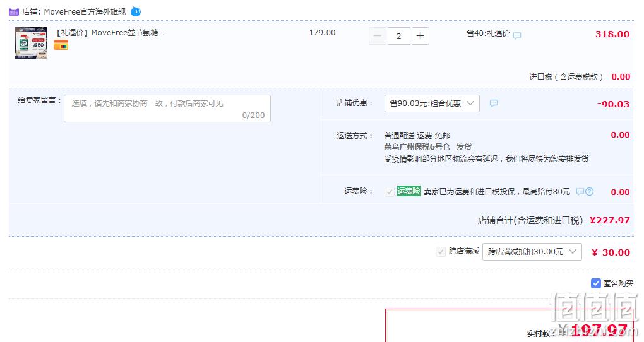Click the orange card icon under product title
This screenshot has width=644, height=342.
(x=61, y=45)
